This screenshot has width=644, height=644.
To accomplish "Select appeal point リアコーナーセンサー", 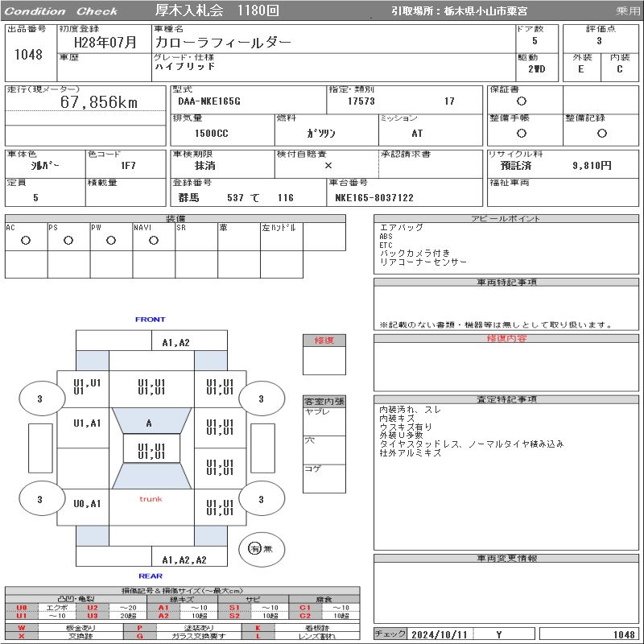I will click(x=423, y=262).
